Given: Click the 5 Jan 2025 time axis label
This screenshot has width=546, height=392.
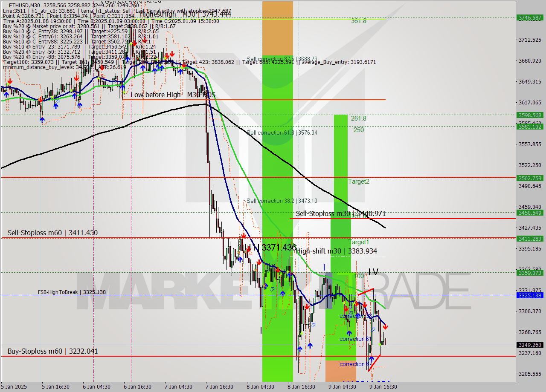Looking at the screenshot, I should (x=14, y=387).
